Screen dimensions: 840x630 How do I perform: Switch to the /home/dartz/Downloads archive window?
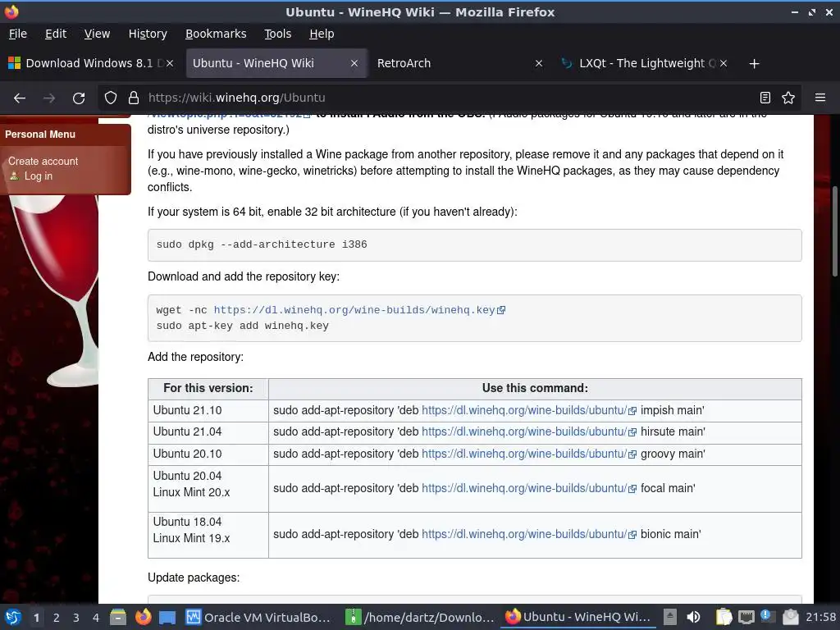click(x=419, y=617)
